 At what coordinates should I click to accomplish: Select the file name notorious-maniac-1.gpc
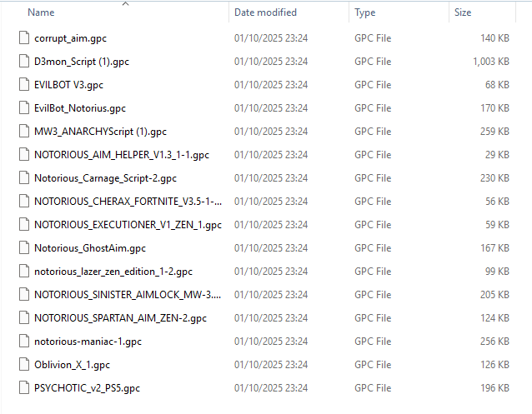click(88, 342)
